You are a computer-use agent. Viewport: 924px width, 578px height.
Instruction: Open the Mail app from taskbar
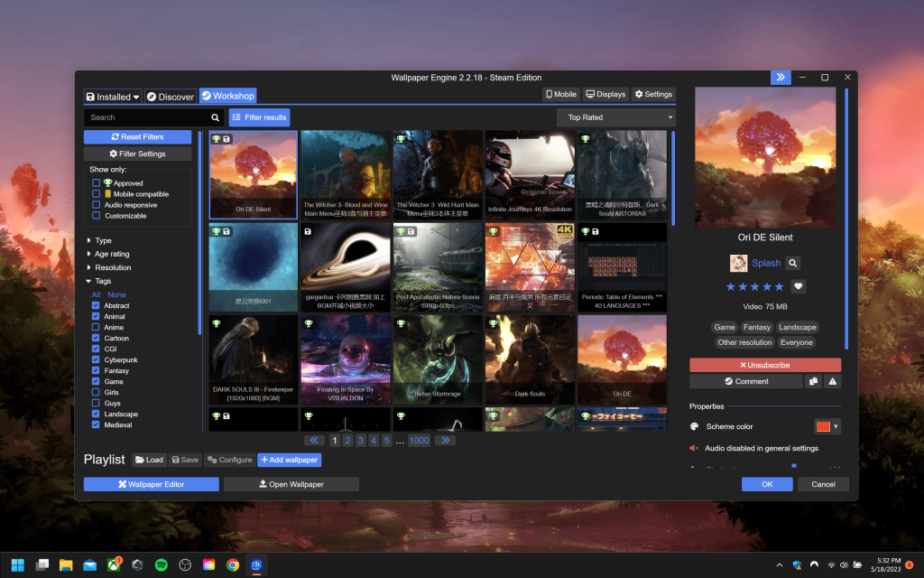89,565
